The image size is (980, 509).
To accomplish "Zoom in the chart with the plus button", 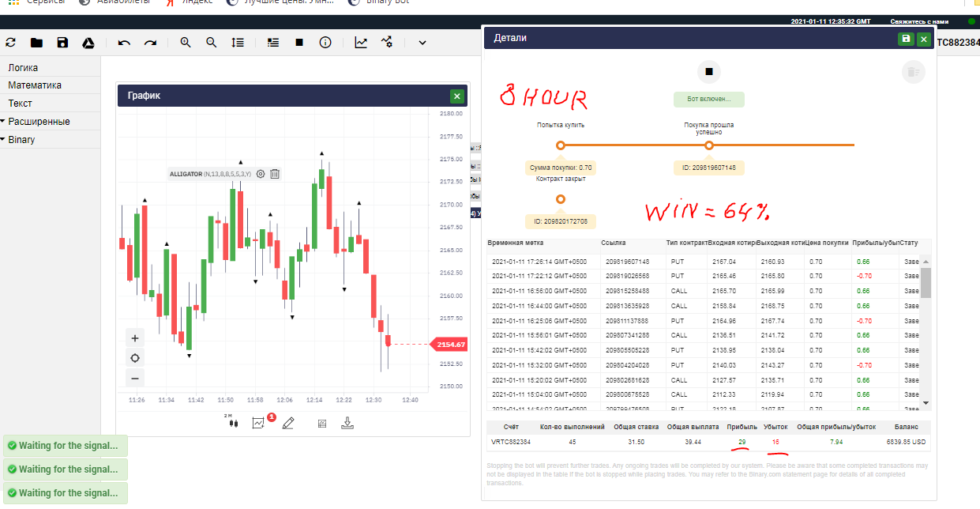I will (x=135, y=337).
